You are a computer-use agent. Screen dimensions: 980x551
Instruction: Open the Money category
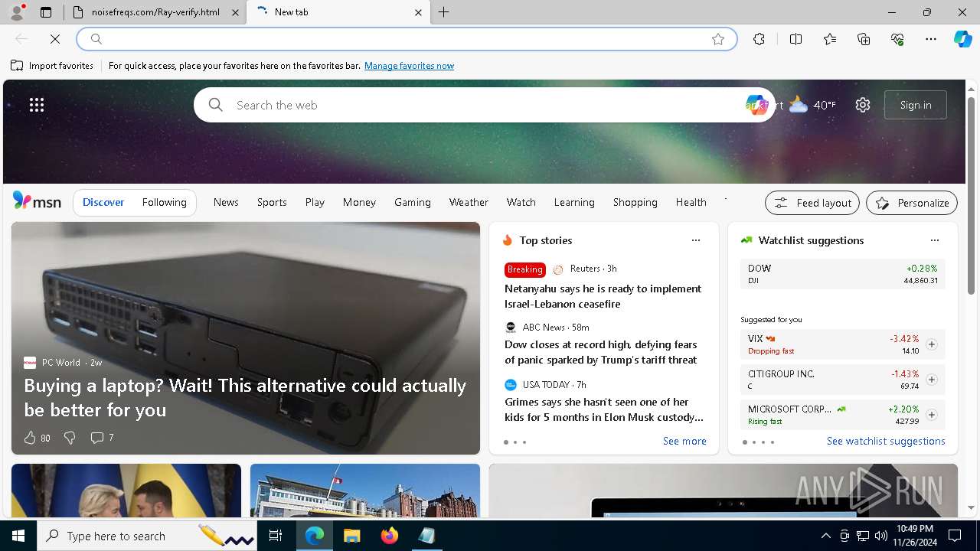359,202
